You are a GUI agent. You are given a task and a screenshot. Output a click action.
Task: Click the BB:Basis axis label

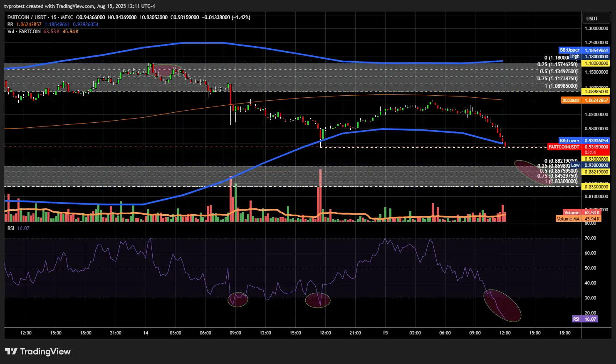coord(571,100)
